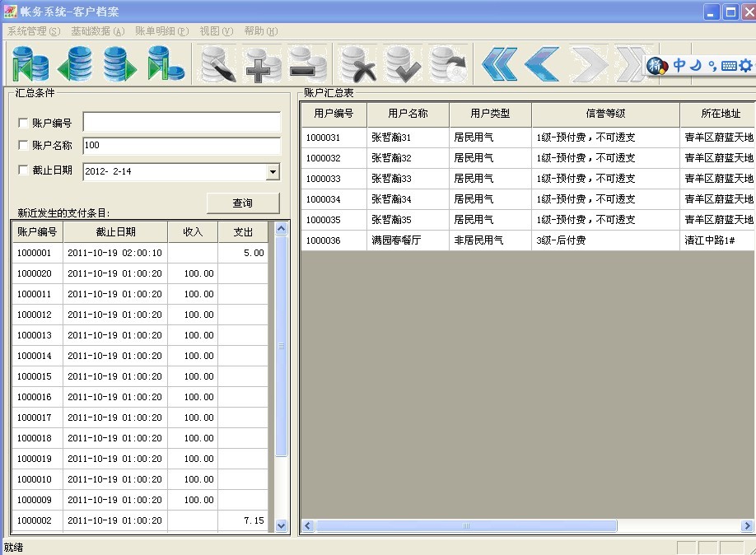Click the blue double left arrow icon
Image resolution: width=756 pixels, height=555 pixels.
pos(499,63)
